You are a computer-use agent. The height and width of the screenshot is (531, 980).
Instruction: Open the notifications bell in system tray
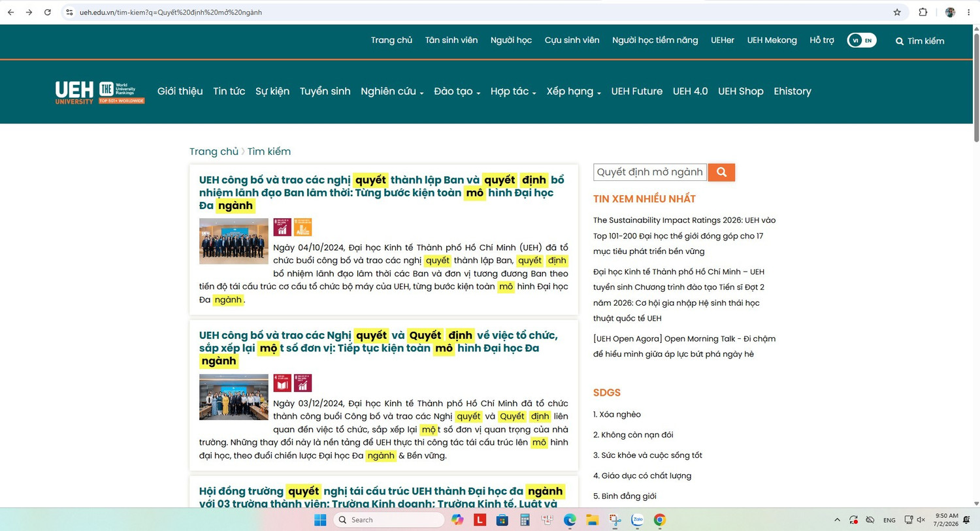point(967,520)
